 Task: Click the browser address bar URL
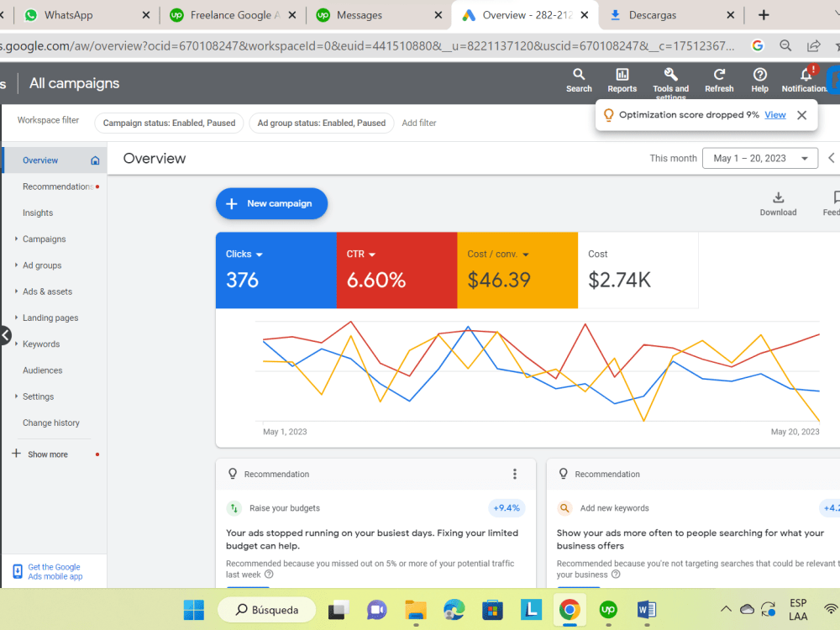point(370,46)
